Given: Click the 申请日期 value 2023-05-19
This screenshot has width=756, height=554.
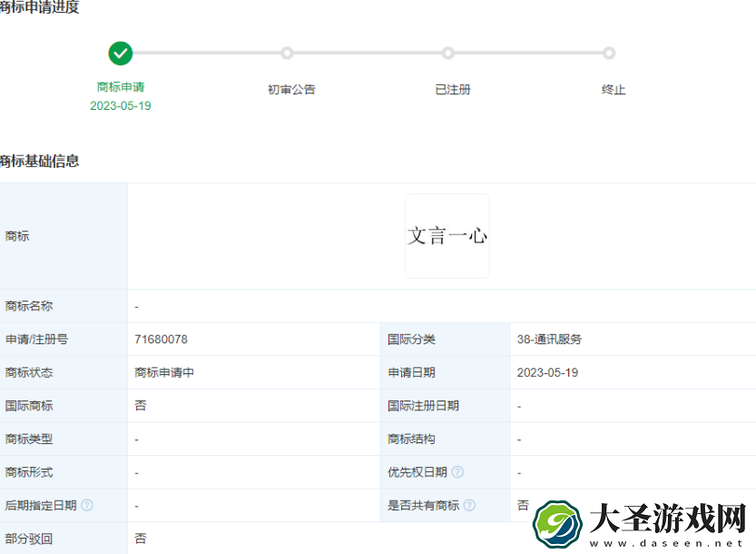Looking at the screenshot, I should click(x=547, y=372).
